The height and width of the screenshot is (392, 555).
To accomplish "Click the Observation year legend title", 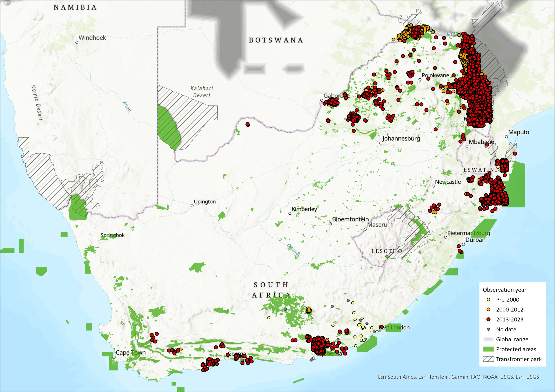I will coord(504,290).
